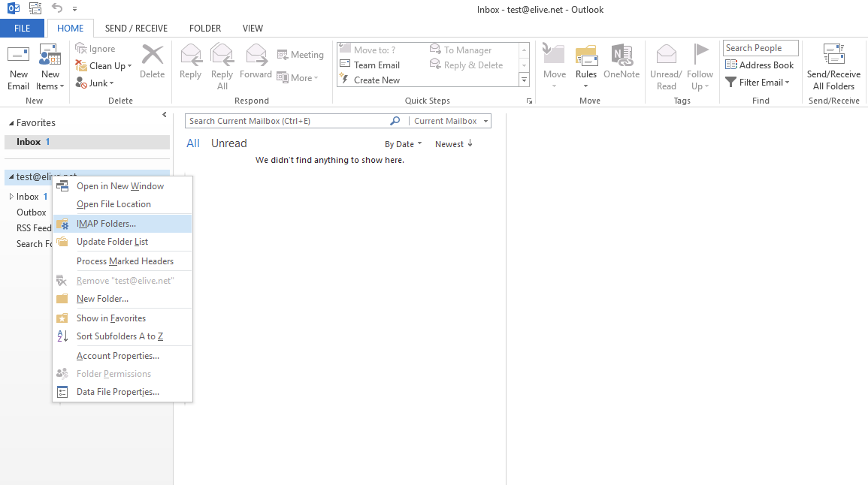Click the Meeting reply icon
Screen dimensions: 868x485
[283, 55]
